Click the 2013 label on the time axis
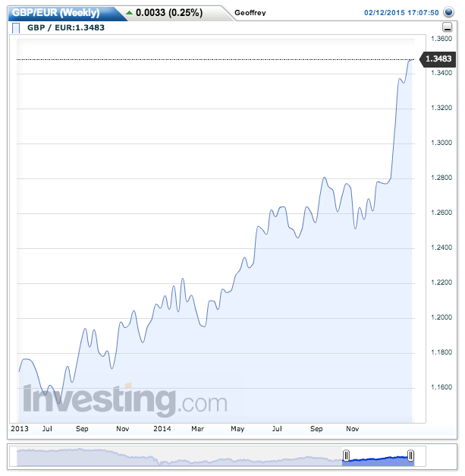This screenshot has height=476, width=465. tap(18, 429)
